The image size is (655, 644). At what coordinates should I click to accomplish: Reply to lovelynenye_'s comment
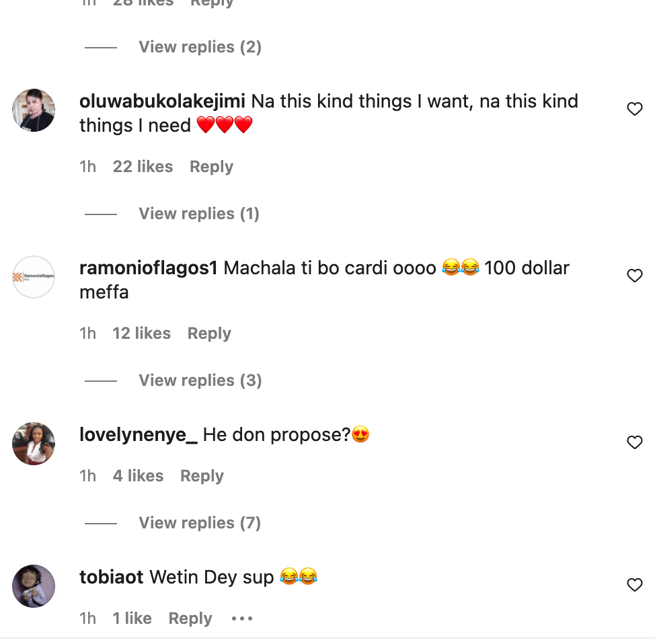(202, 476)
